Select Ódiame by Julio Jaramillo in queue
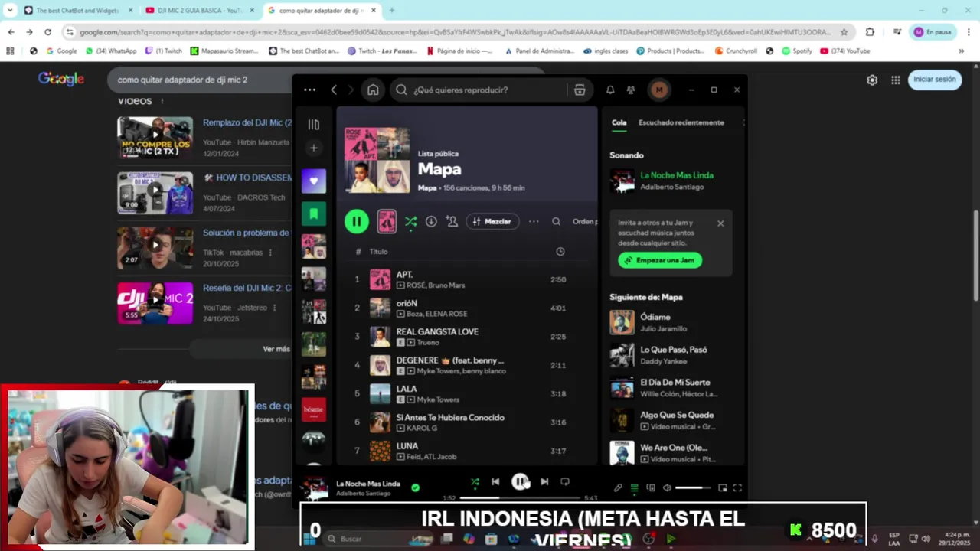This screenshot has width=980, height=551. pos(670,322)
